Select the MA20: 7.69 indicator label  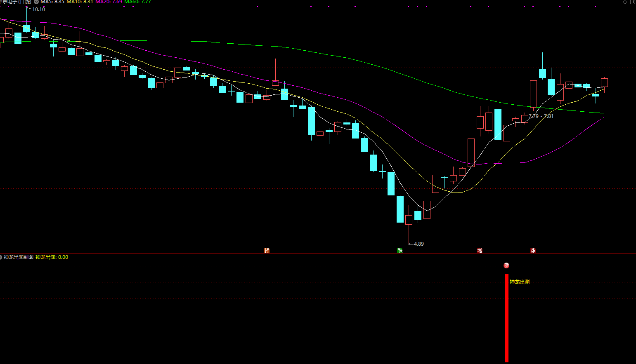(x=109, y=2)
